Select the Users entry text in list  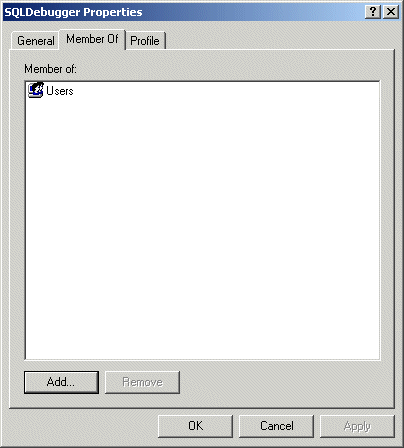[60, 91]
